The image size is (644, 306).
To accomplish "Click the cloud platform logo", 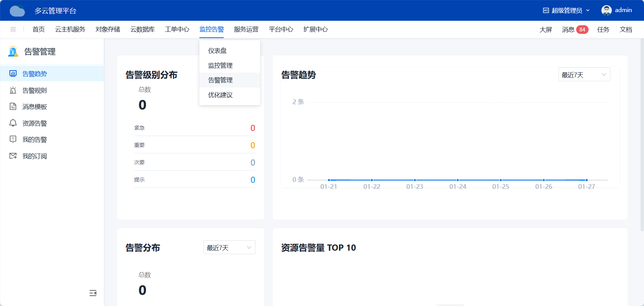I will coord(17,11).
